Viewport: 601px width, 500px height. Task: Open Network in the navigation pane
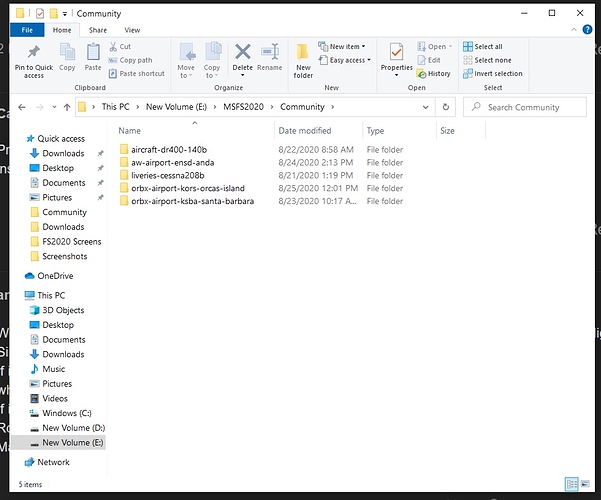tap(53, 462)
